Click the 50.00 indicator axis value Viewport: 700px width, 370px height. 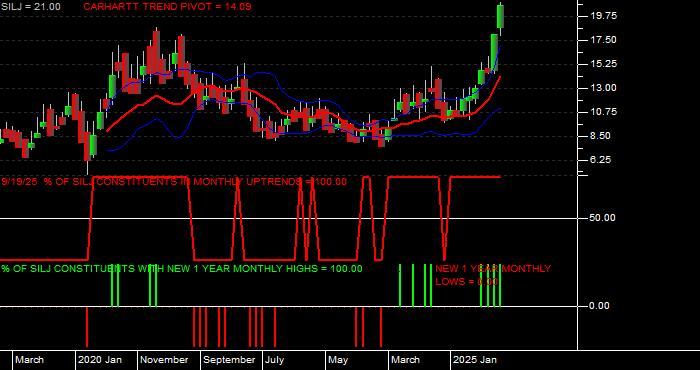[x=603, y=218]
